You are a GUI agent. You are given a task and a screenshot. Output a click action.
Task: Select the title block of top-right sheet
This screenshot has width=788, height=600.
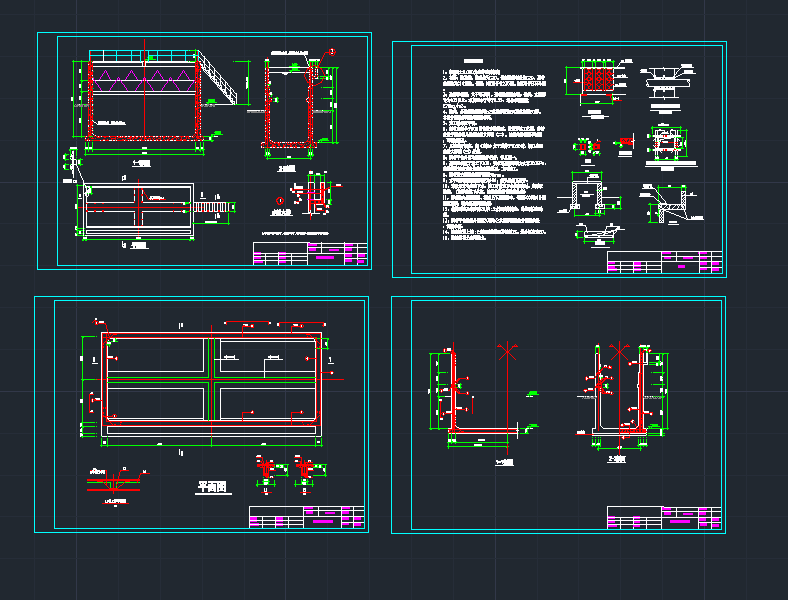click(664, 263)
